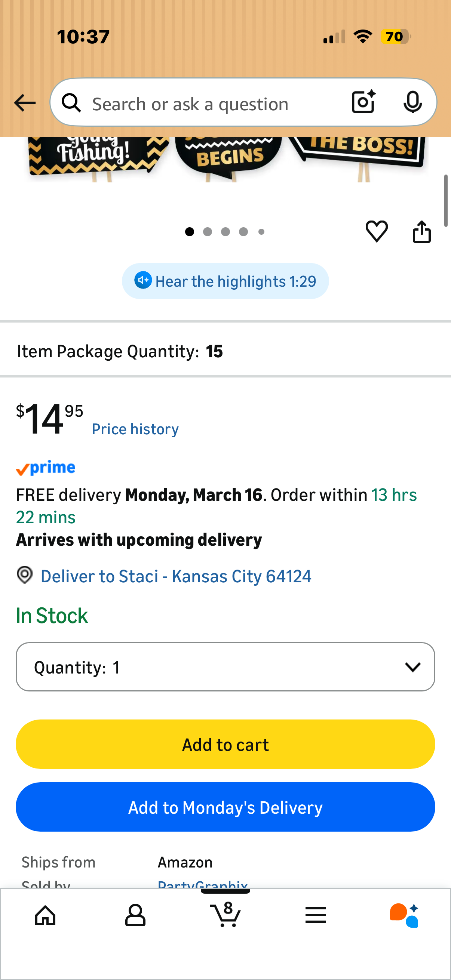451x980 pixels.
Task: Tap the Add to cart button
Action: (x=225, y=744)
